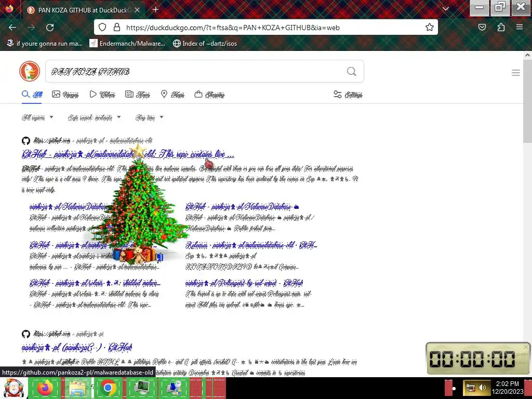The width and height of the screenshot is (532, 399).
Task: Open the DuckDuckGo side menu icon
Action: pyautogui.click(x=516, y=73)
